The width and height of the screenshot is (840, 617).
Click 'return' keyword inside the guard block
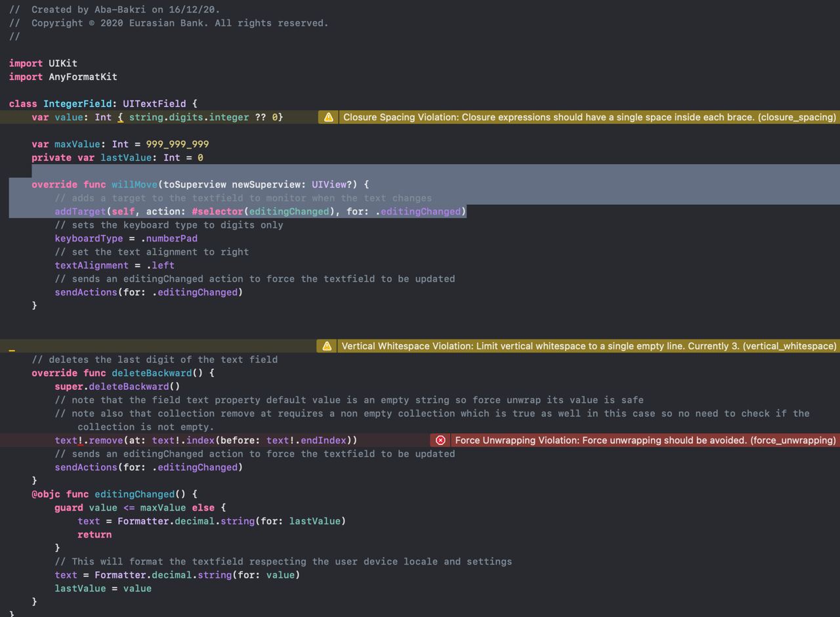(94, 534)
